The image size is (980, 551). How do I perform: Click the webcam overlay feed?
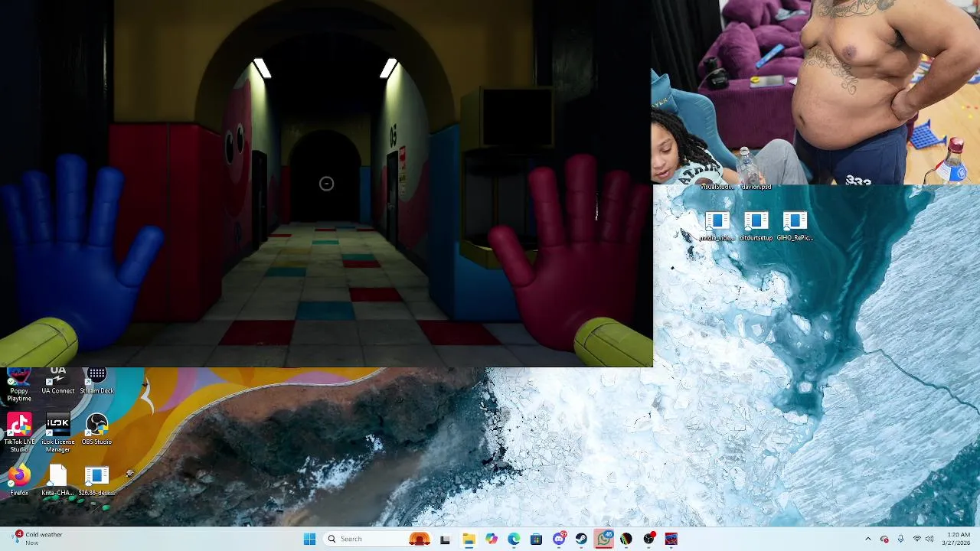point(816,92)
